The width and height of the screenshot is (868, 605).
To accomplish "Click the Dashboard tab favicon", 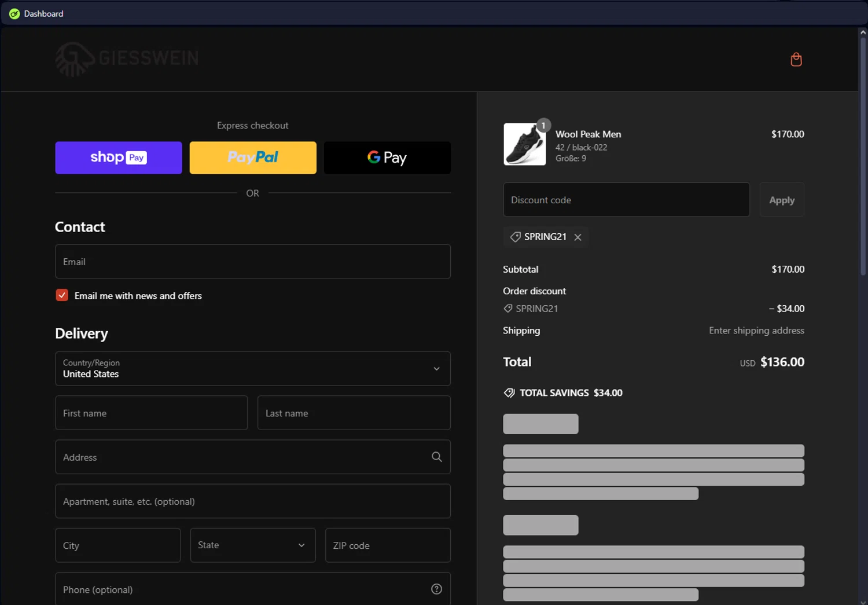I will (14, 13).
